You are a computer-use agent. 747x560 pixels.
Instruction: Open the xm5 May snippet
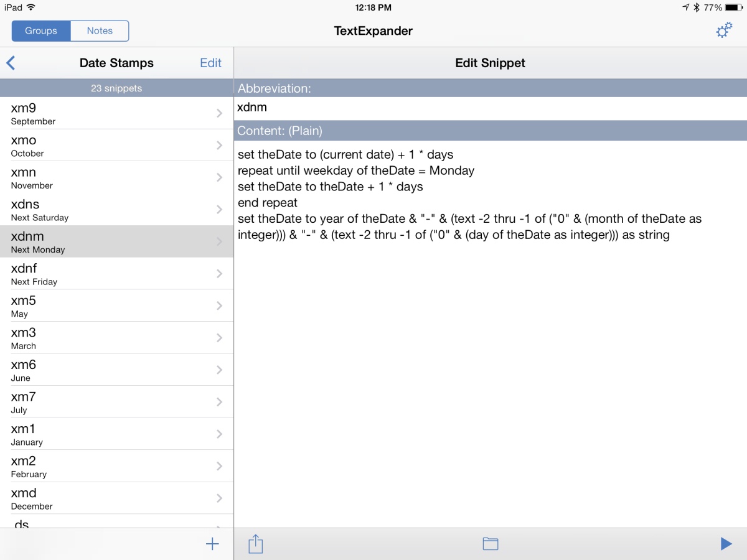[x=117, y=306]
